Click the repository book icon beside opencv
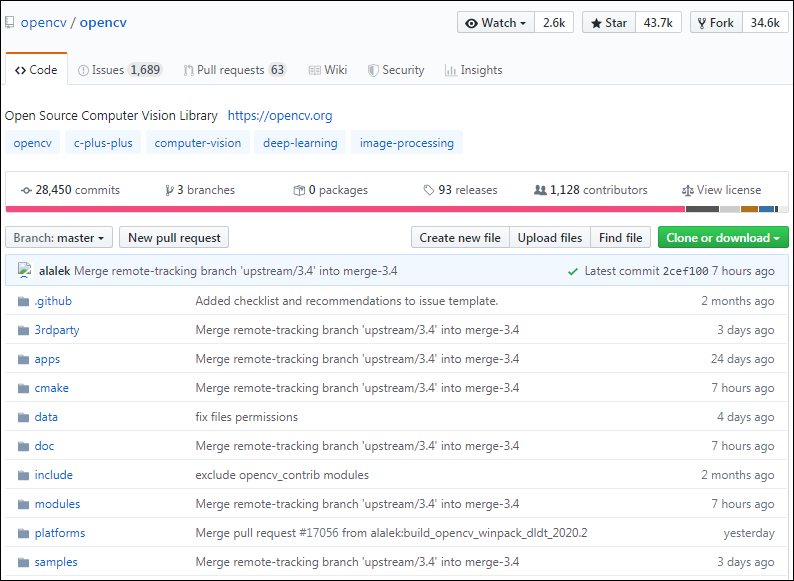This screenshot has width=794, height=581. coord(10,23)
